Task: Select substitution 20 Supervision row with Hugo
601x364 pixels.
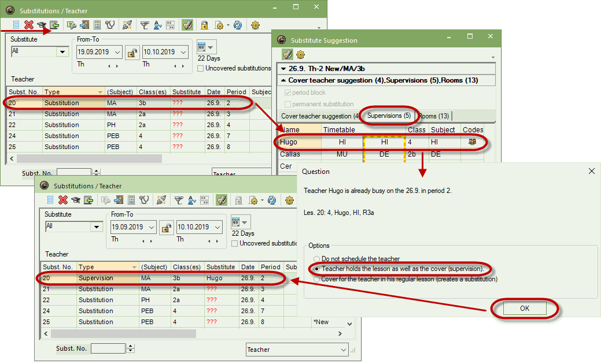Action: (161, 278)
